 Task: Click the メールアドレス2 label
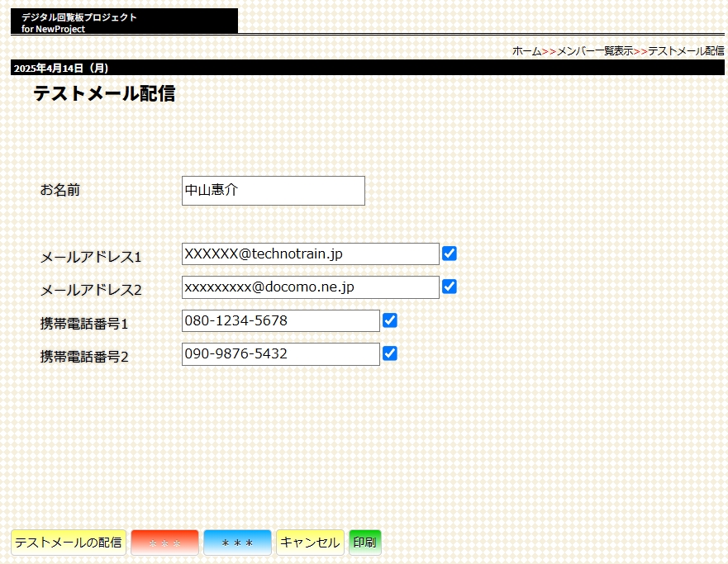(91, 290)
